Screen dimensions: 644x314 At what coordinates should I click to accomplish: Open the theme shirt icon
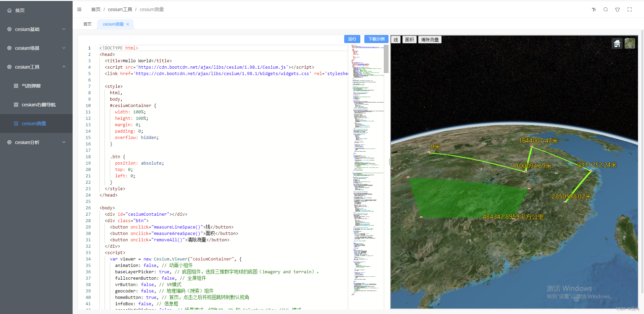[x=617, y=9]
